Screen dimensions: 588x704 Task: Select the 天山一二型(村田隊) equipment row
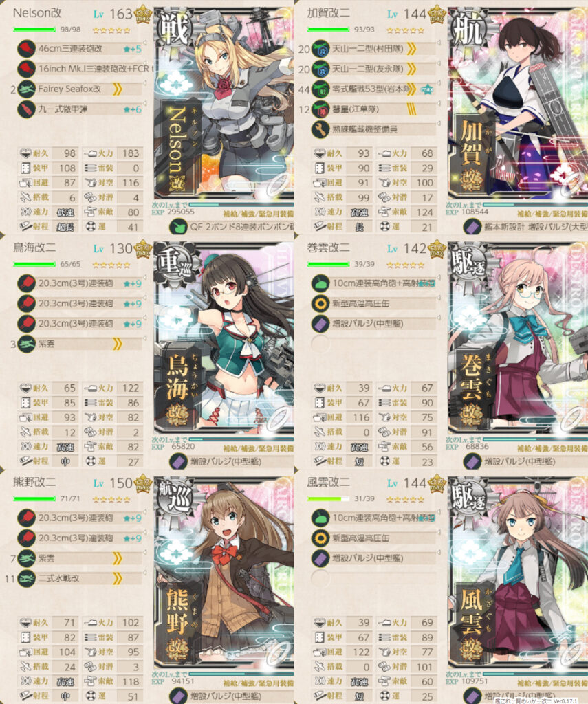click(373, 49)
